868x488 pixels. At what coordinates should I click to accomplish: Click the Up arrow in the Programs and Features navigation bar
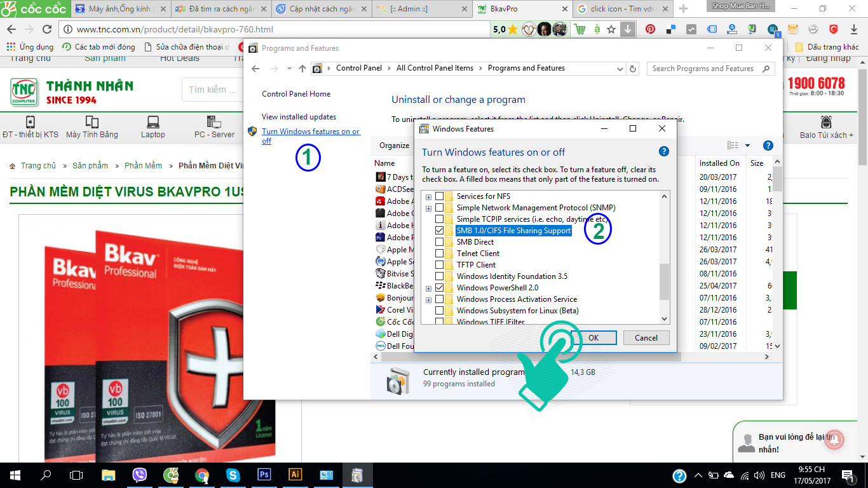pyautogui.click(x=302, y=69)
